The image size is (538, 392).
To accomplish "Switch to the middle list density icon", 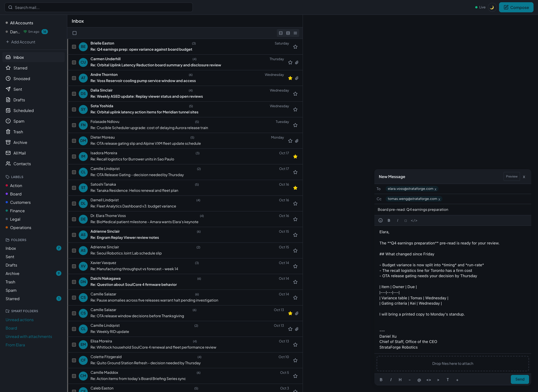I will (x=288, y=33).
